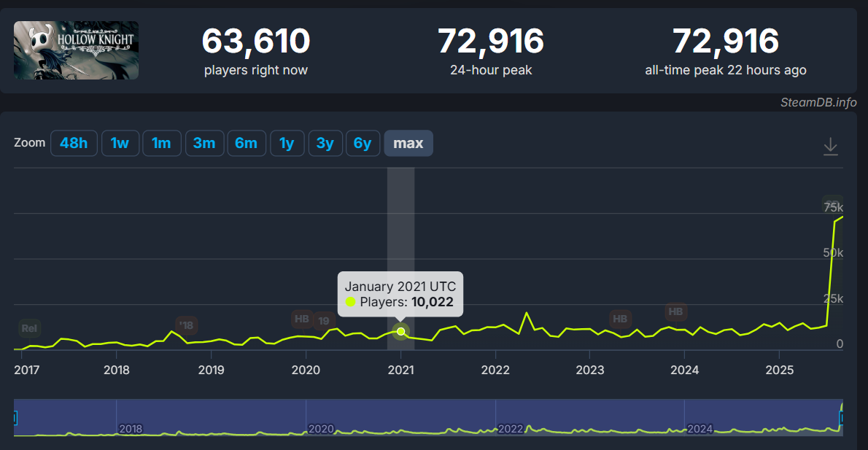Click the '18 event marker on chart

click(x=187, y=325)
